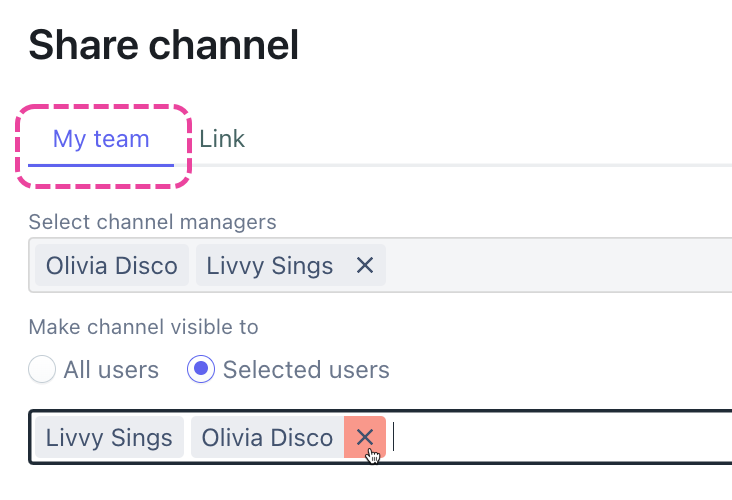Click the "All users" label text
This screenshot has height=500, width=732.
(x=111, y=370)
